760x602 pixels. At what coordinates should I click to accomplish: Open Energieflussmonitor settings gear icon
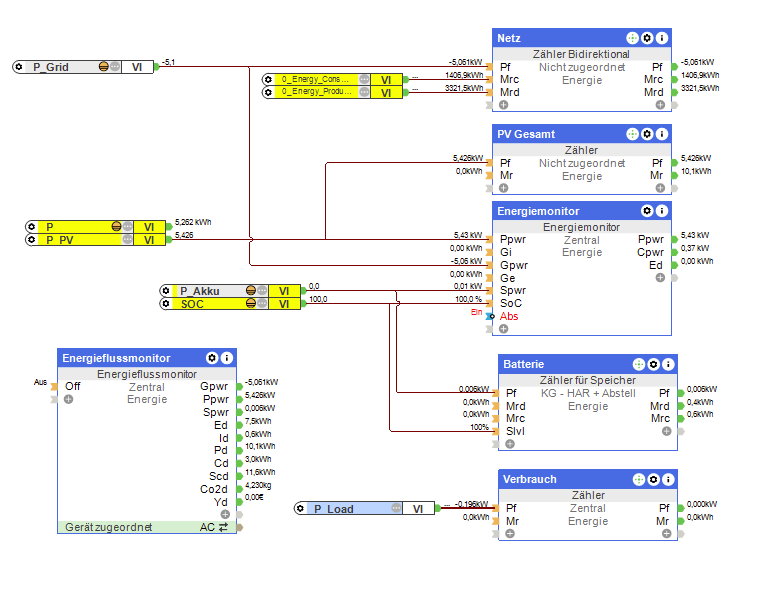pos(212,358)
